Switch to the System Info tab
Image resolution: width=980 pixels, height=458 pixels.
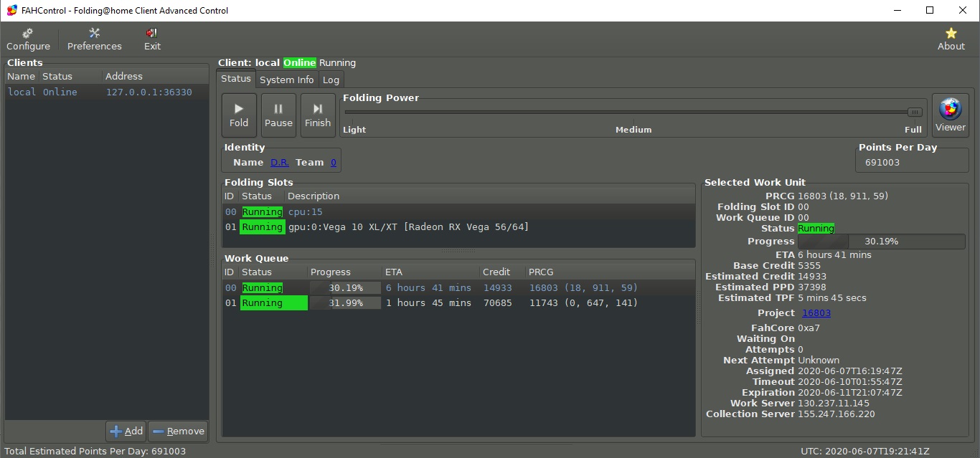(x=287, y=80)
